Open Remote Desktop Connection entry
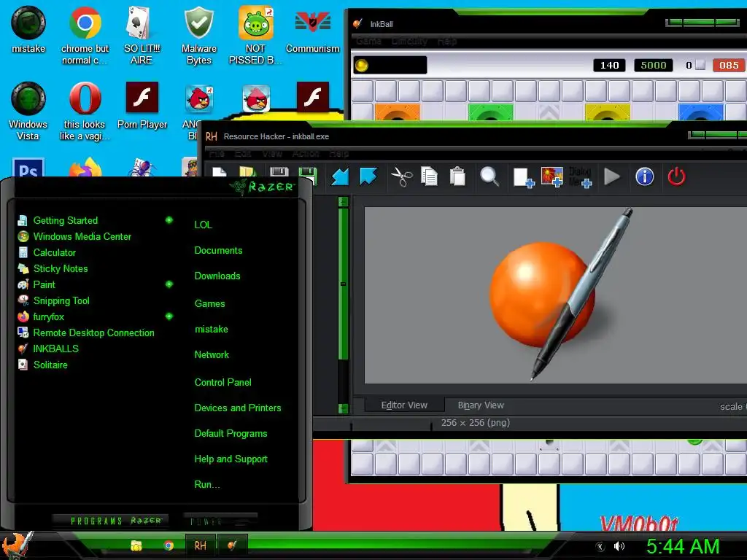 coord(86,332)
